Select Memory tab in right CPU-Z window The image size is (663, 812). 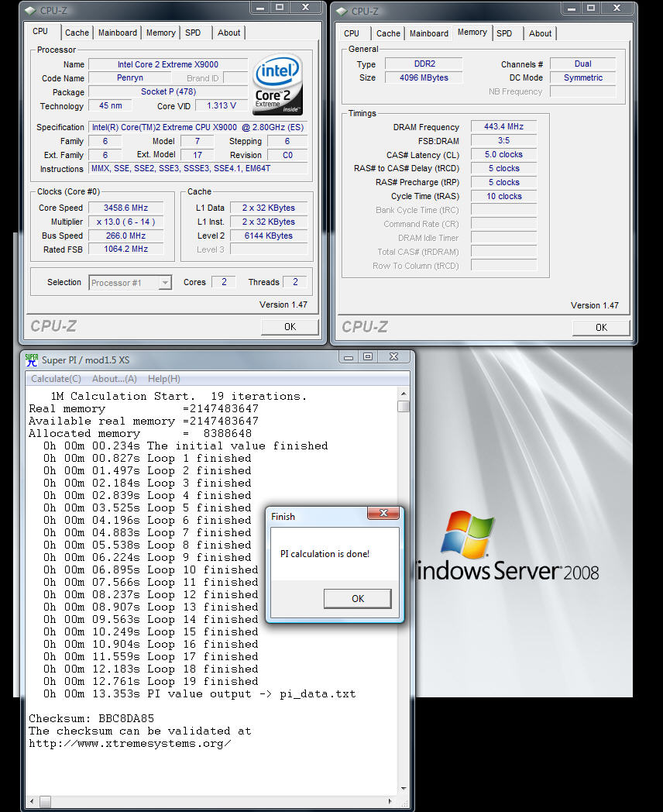[x=472, y=32]
